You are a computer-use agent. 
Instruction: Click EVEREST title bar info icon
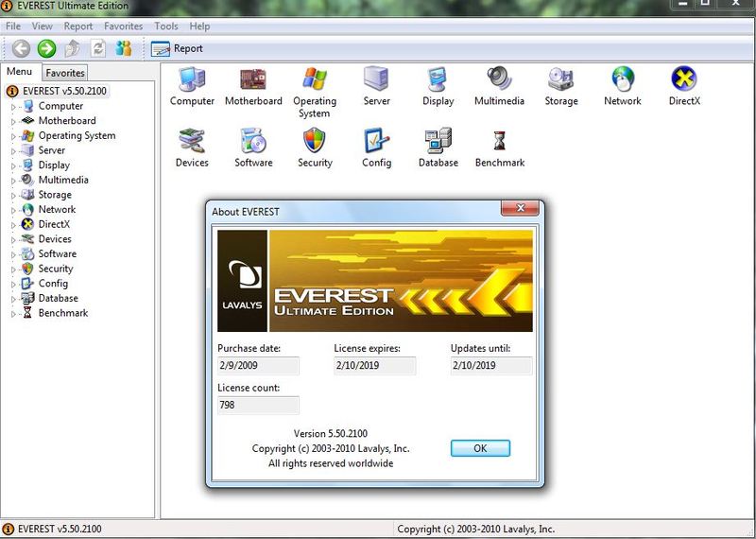point(7,7)
